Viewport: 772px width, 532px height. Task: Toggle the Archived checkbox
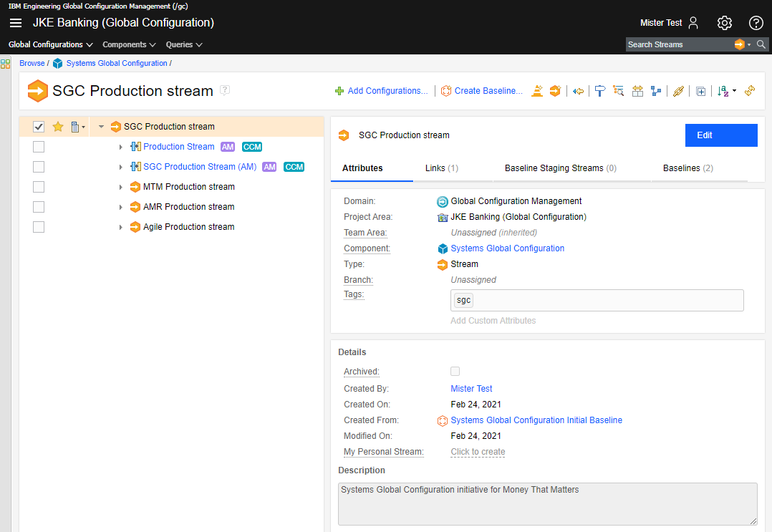(455, 372)
